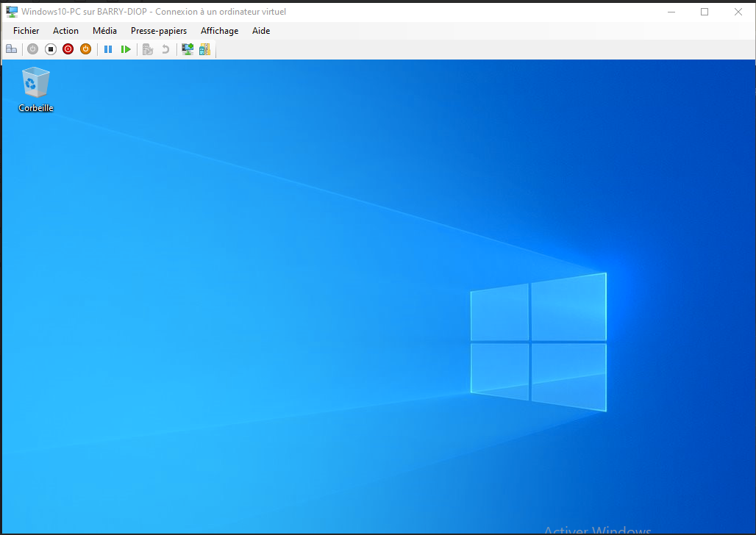Open the Média menu
Viewport: 756px width, 535px height.
coord(104,31)
